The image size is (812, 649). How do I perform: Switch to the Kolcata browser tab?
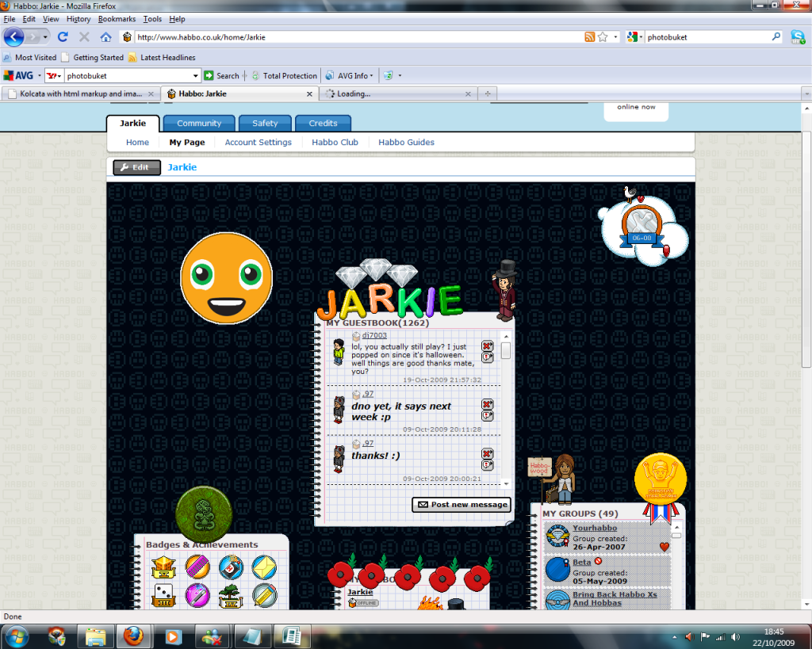(78, 94)
